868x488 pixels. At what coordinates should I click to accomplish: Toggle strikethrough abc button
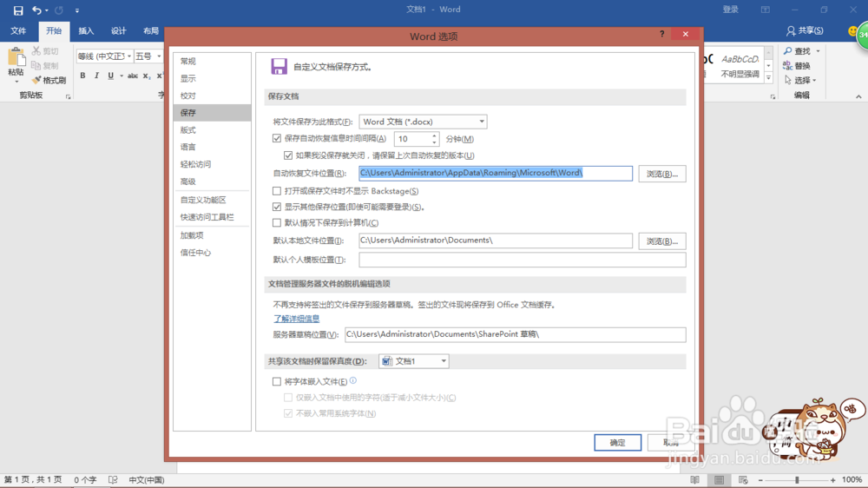point(133,76)
